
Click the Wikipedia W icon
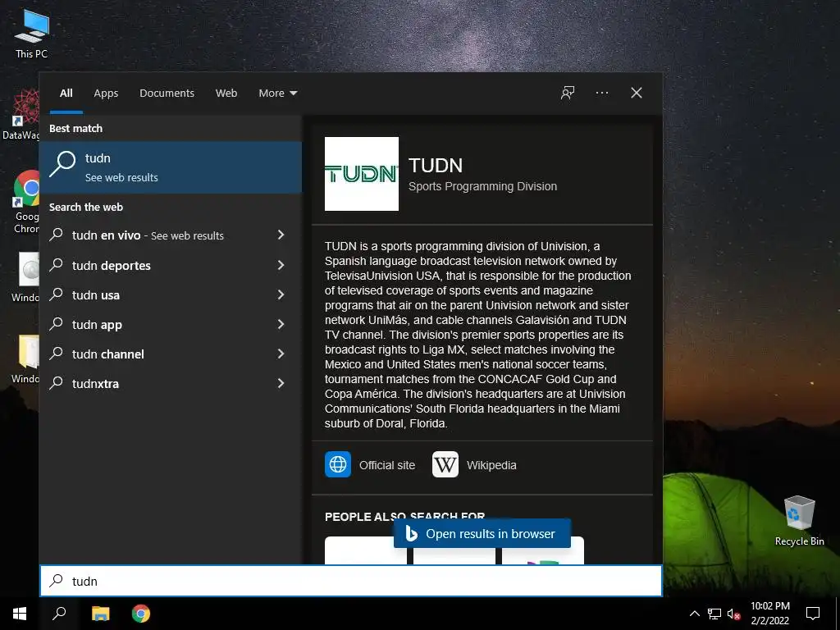[445, 464]
